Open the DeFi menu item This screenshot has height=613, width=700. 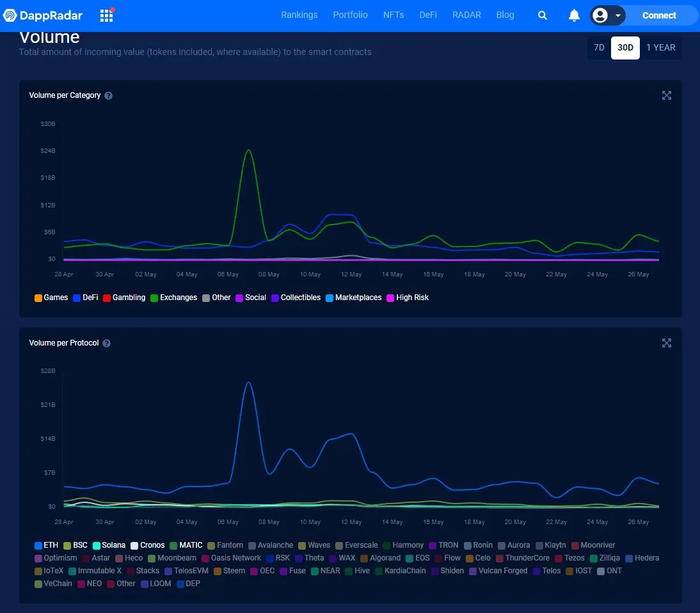[x=427, y=15]
